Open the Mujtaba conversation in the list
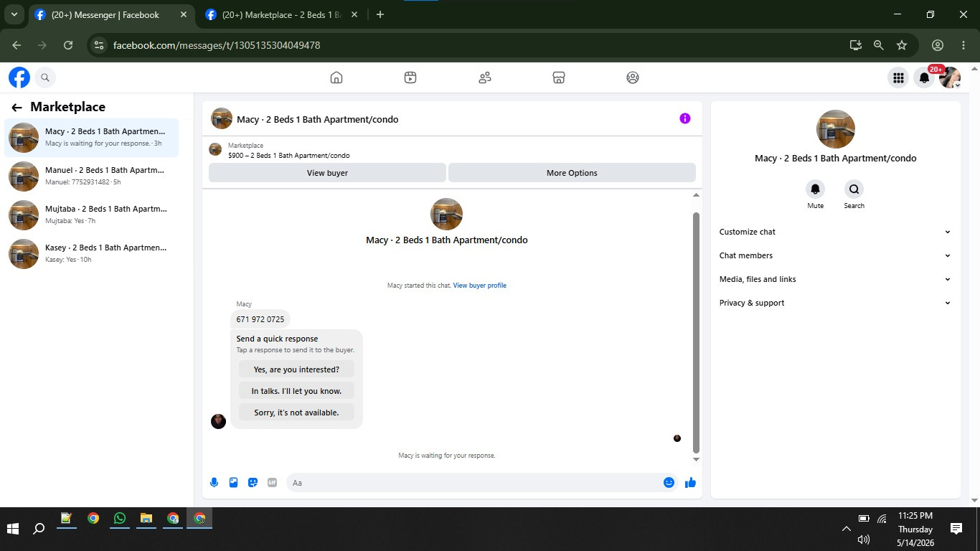The width and height of the screenshot is (980, 551). coord(92,215)
